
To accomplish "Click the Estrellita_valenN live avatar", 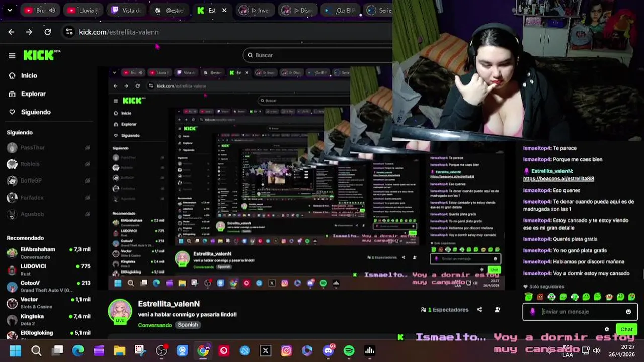I will pos(120,312).
